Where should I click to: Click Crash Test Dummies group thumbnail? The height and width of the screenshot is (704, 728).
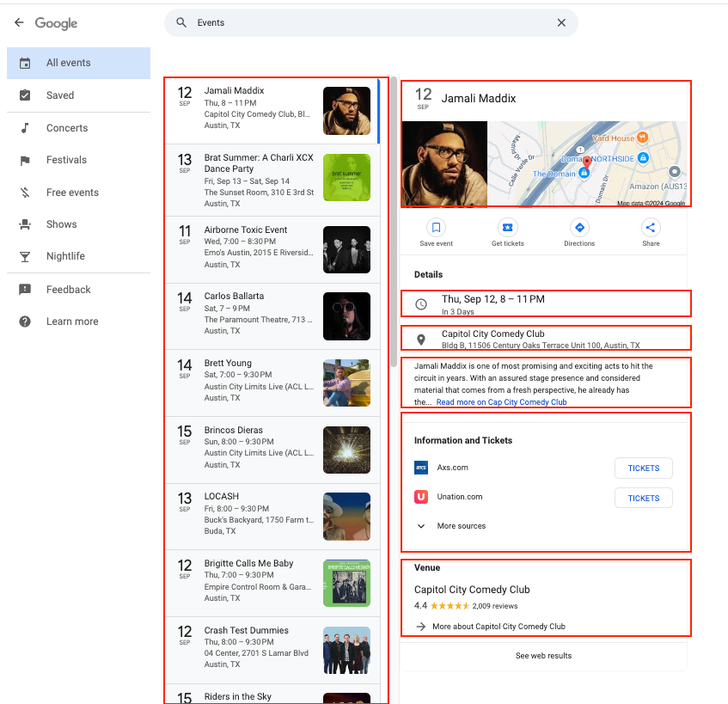click(347, 650)
